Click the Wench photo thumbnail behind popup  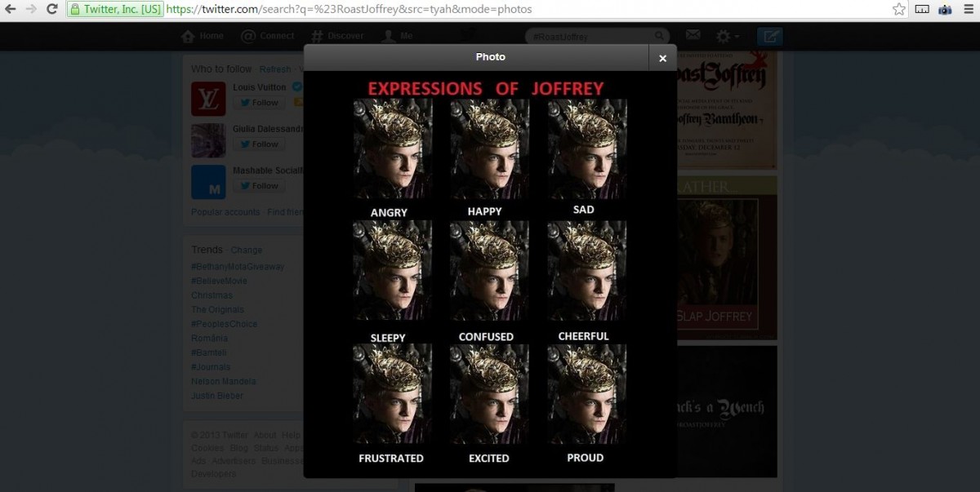click(x=726, y=411)
